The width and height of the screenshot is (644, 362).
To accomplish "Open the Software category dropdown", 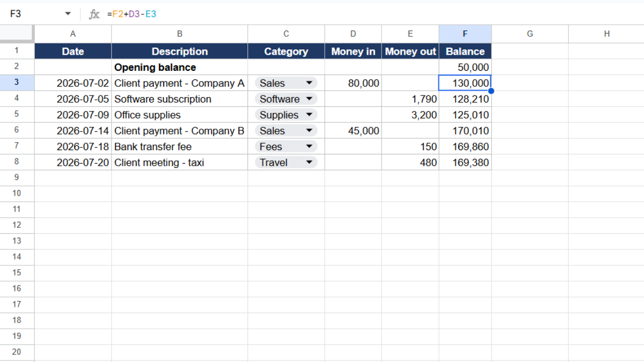I will (x=309, y=99).
